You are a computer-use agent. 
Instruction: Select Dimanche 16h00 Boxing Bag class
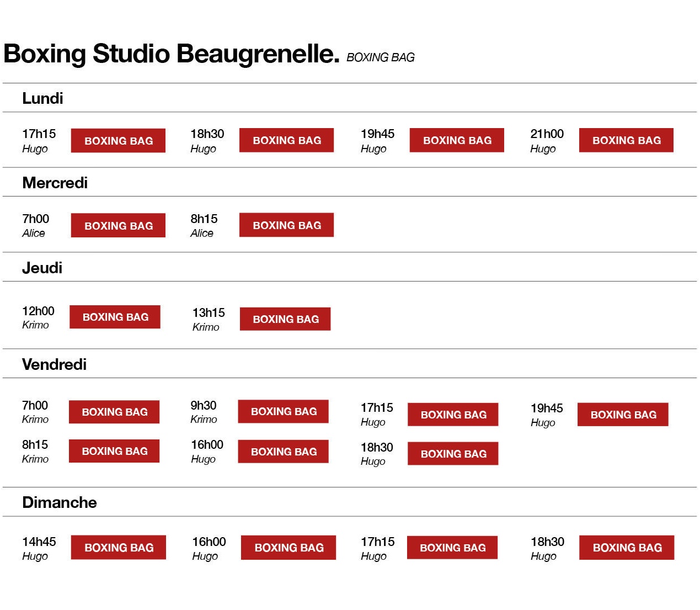coord(288,548)
